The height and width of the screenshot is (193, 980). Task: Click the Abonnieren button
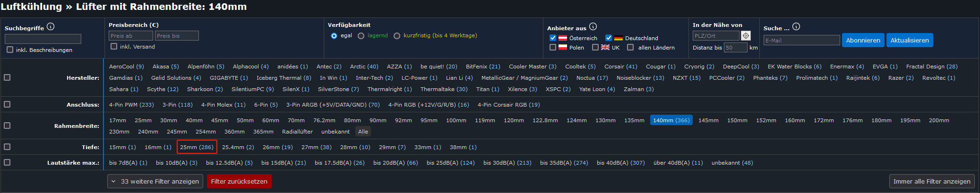coord(863,40)
